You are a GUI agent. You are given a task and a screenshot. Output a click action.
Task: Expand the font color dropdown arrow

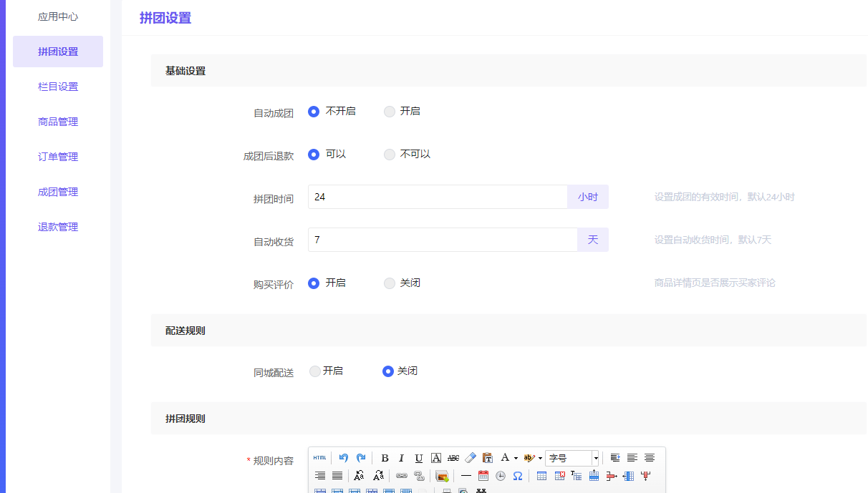pyautogui.click(x=516, y=458)
